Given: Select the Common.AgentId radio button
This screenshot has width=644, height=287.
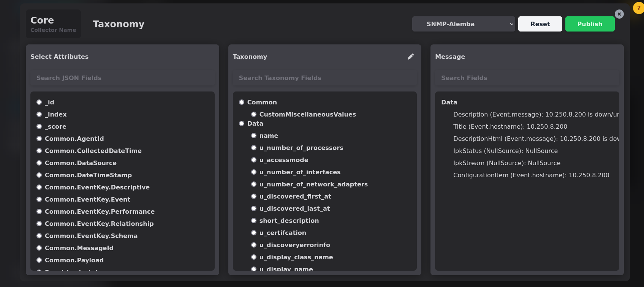Looking at the screenshot, I should (x=39, y=139).
